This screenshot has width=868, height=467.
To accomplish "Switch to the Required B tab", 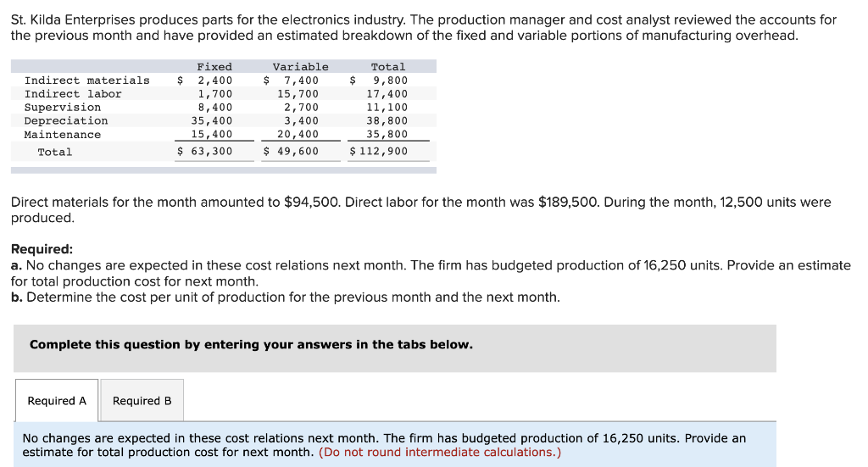I will [142, 401].
